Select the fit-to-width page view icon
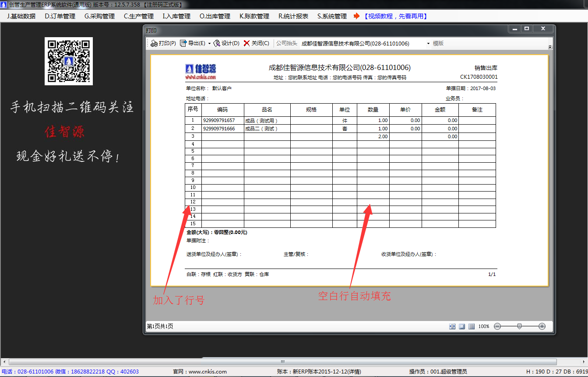 click(x=452, y=326)
